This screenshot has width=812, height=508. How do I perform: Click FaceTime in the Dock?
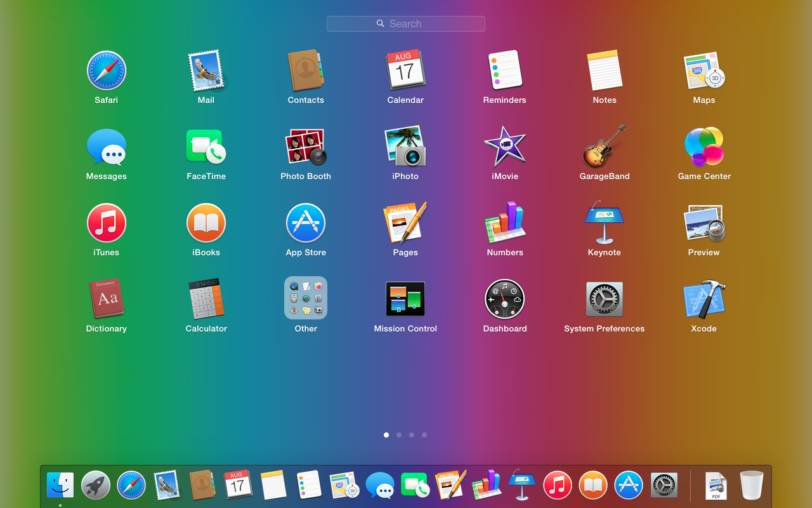(x=416, y=486)
